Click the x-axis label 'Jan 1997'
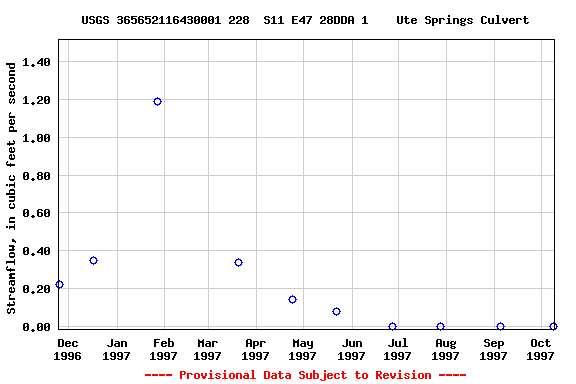This screenshot has height=384, width=576. 116,349
